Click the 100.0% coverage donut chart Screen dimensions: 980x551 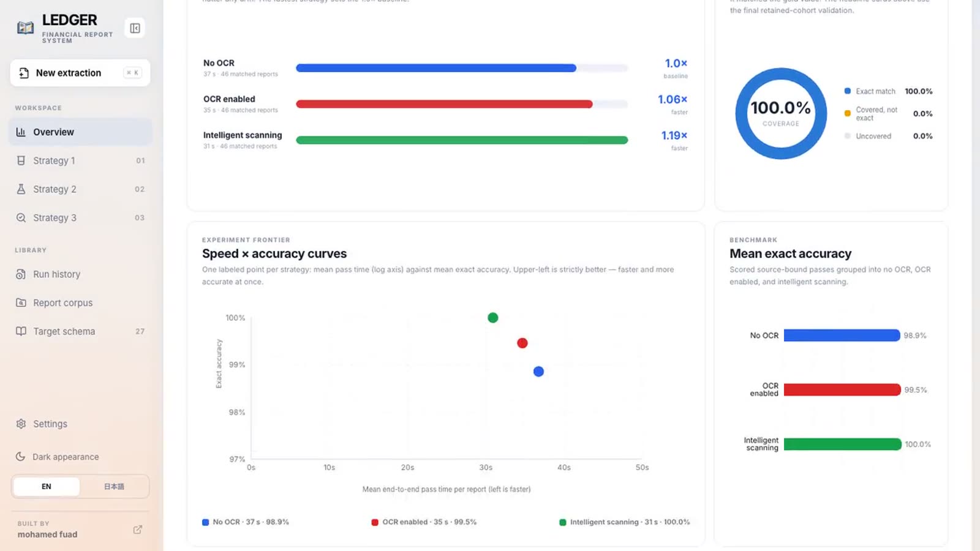781,114
